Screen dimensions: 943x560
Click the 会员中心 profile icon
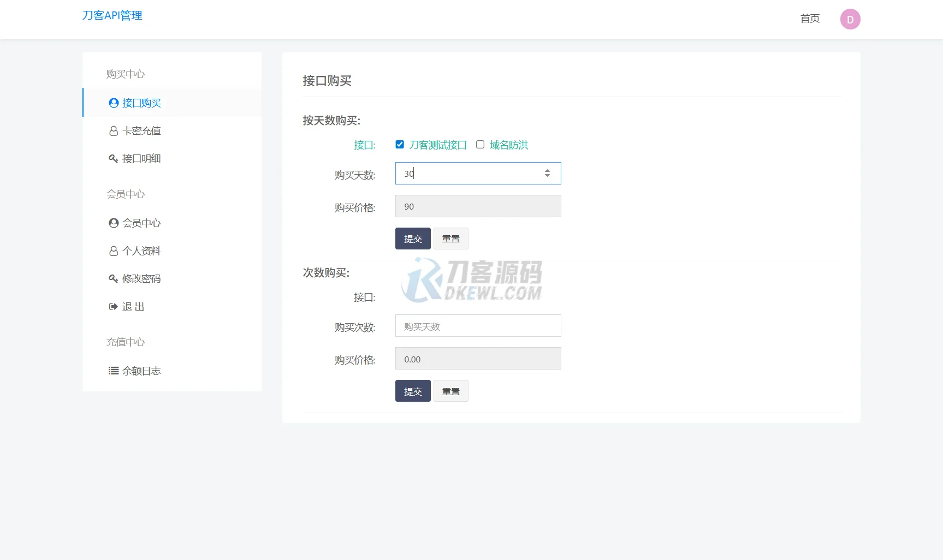pyautogui.click(x=113, y=223)
